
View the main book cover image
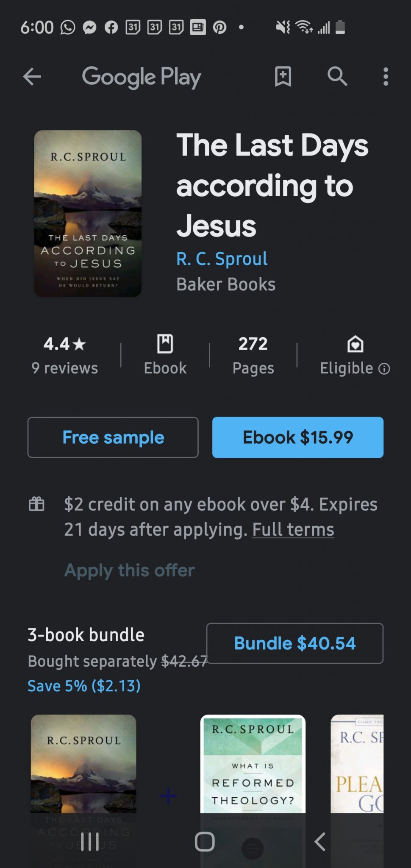tap(88, 213)
